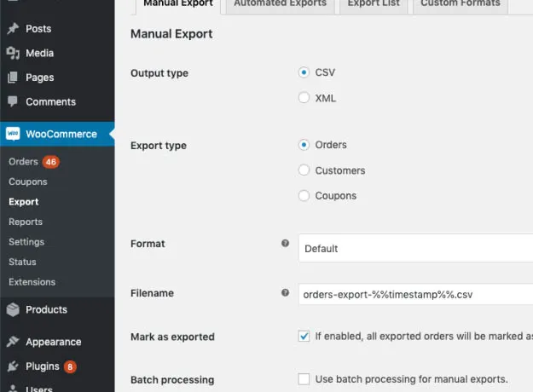Select XML output type

pyautogui.click(x=304, y=98)
